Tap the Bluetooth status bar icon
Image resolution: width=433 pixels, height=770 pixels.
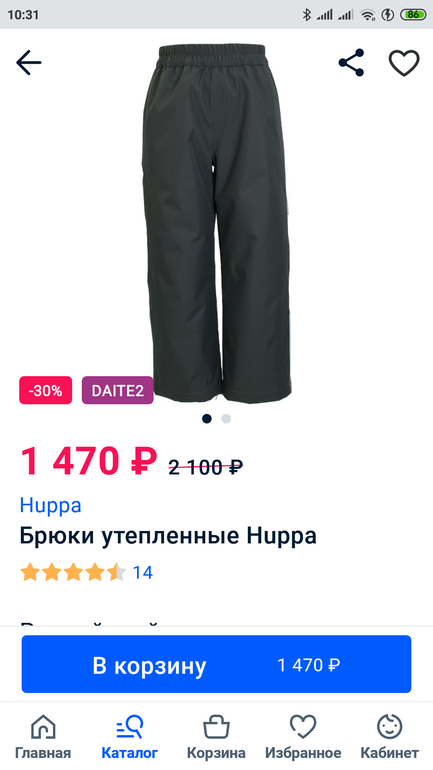(x=307, y=15)
